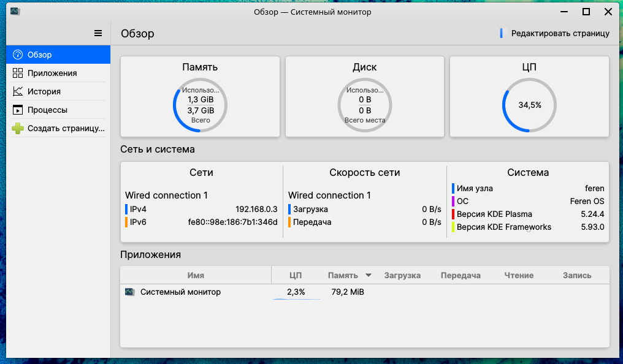Click the green plus Создать страницу icon

coord(17,128)
